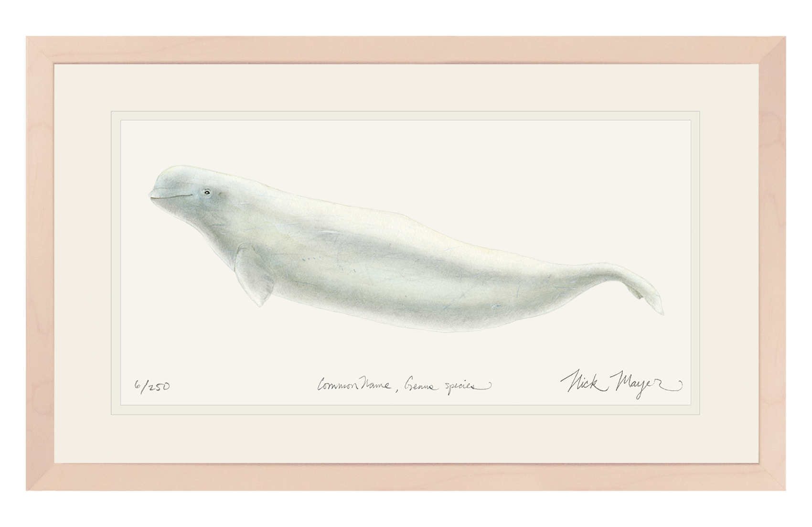Click the pink frame's right side
Image resolution: width=812 pixels, height=527 pixels.
click(774, 263)
